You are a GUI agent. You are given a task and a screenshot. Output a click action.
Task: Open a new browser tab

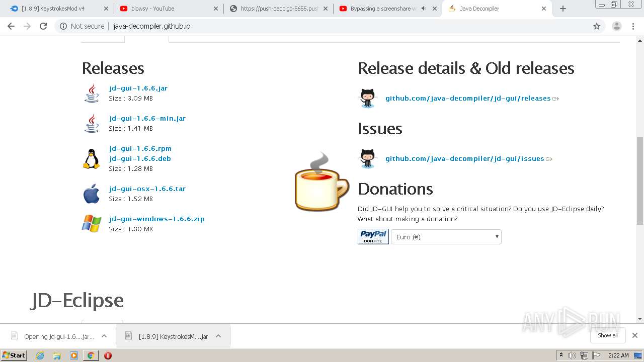(x=563, y=9)
